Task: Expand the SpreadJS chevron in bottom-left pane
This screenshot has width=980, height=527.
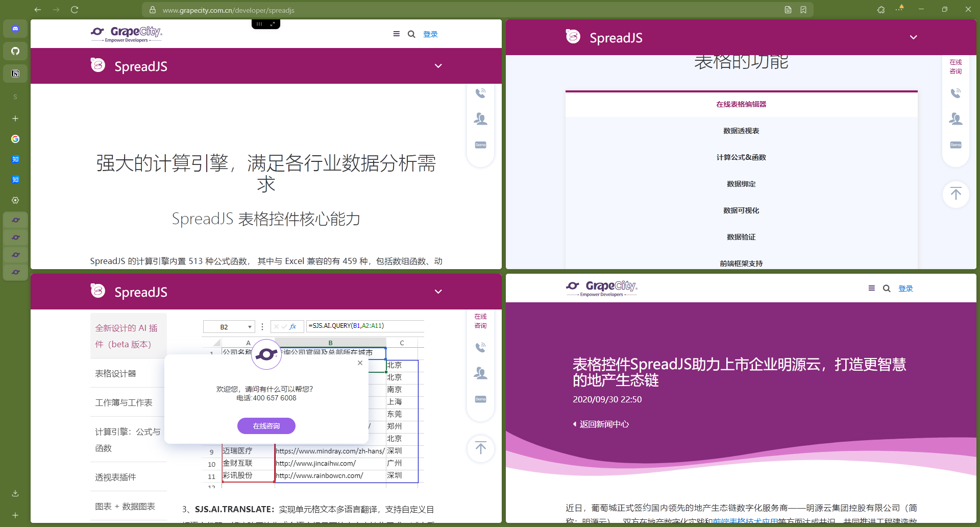Action: tap(438, 292)
